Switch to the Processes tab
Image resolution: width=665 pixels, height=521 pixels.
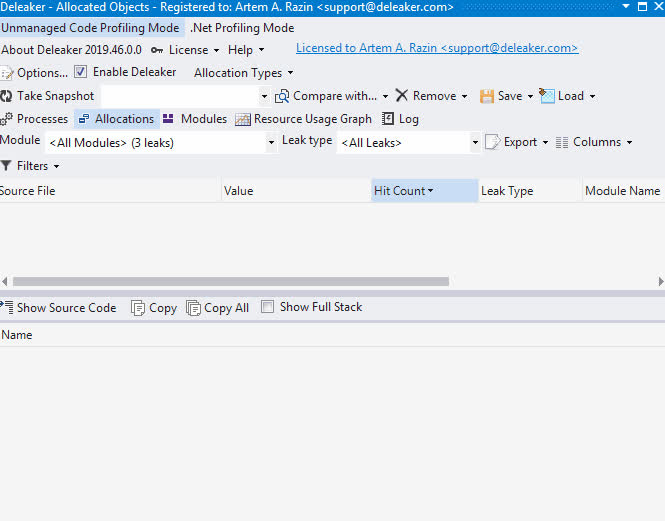coord(34,119)
